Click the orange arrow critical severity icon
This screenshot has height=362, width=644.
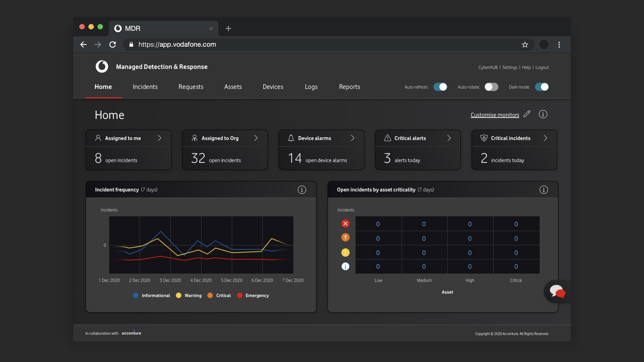pos(345,237)
